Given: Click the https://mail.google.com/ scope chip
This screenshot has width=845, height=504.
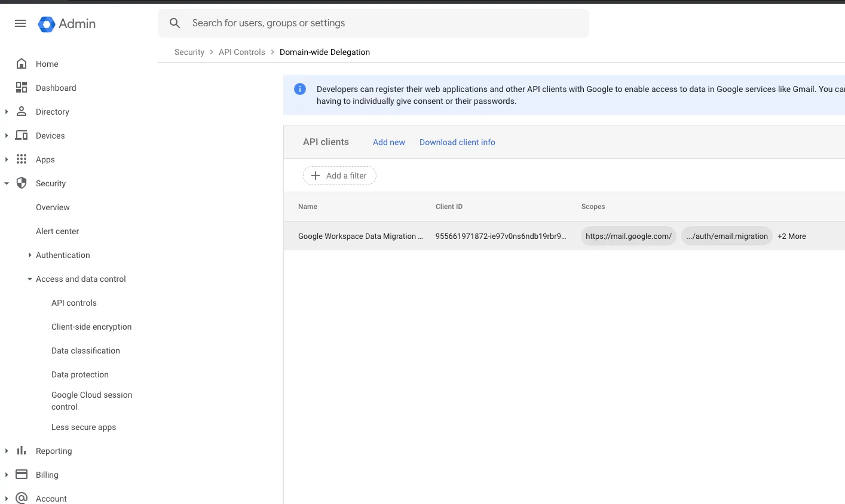Looking at the screenshot, I should (629, 236).
